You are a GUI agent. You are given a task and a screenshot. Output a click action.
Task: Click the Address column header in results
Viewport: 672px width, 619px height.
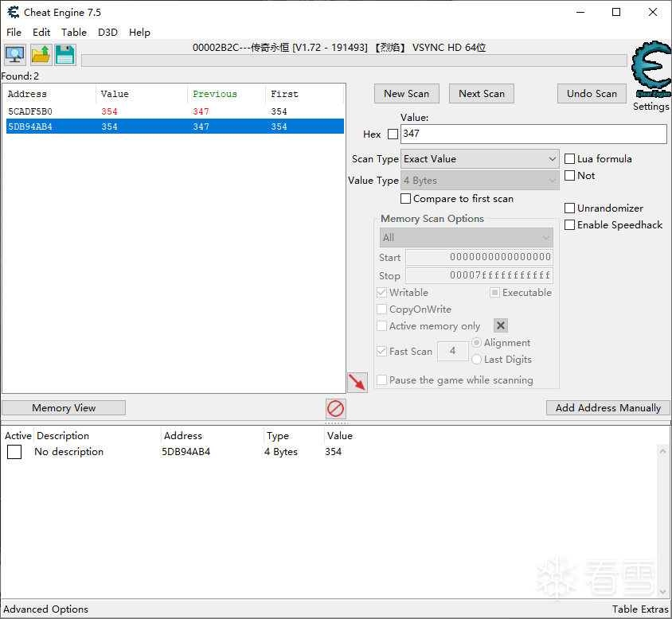click(x=49, y=94)
